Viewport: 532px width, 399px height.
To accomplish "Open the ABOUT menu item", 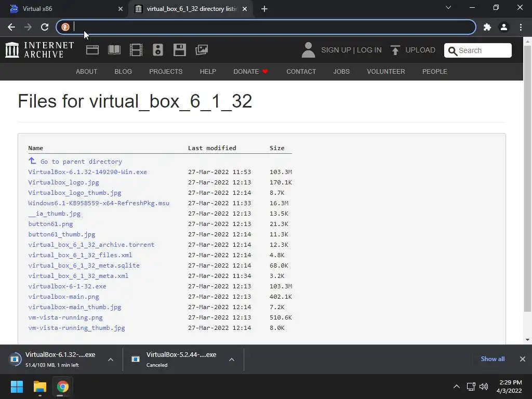I will (x=87, y=72).
